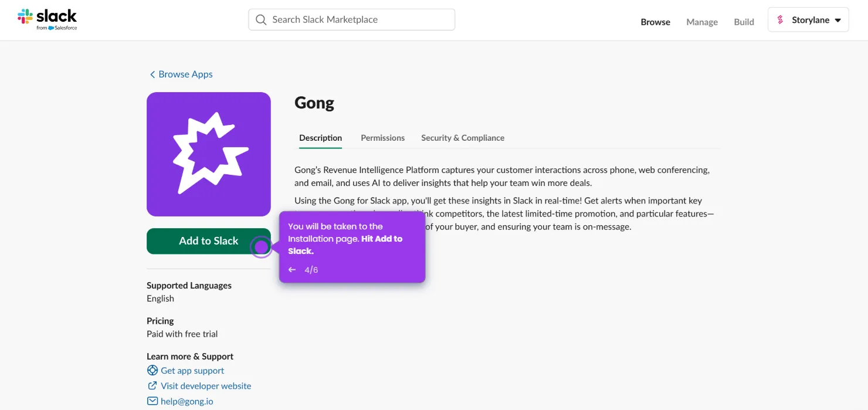Screen dimensions: 868x410
Task: Click the help@gong.io email link
Action: pos(187,401)
